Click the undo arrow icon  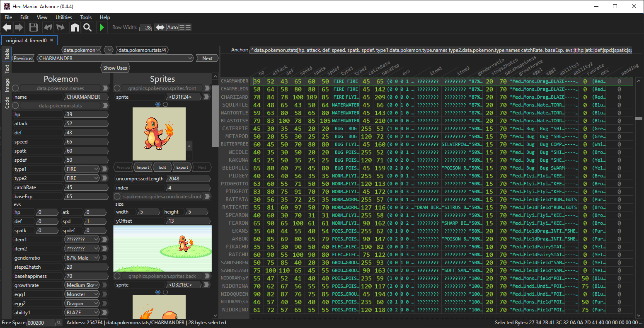48,27
